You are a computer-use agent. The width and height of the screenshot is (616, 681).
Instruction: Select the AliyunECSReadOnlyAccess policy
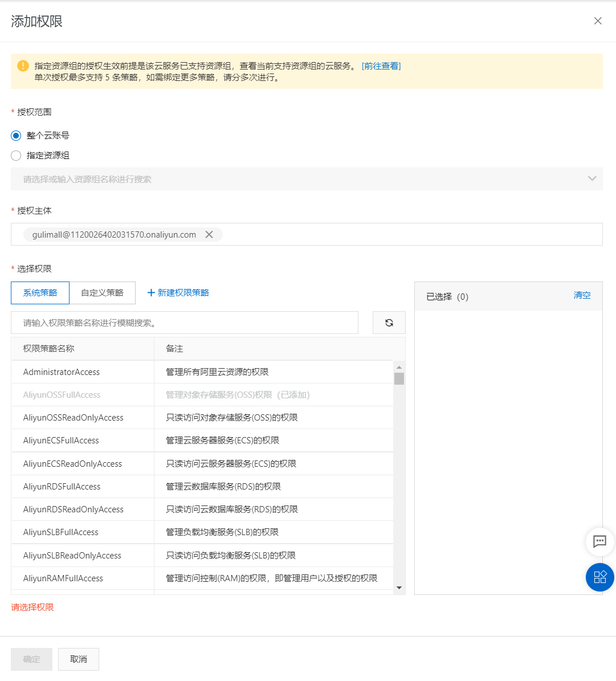tap(202, 463)
